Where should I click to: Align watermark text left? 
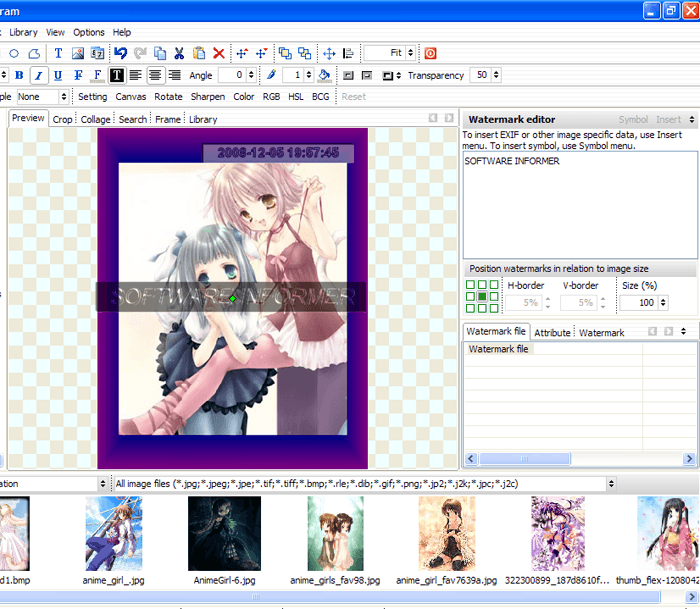[x=136, y=75]
